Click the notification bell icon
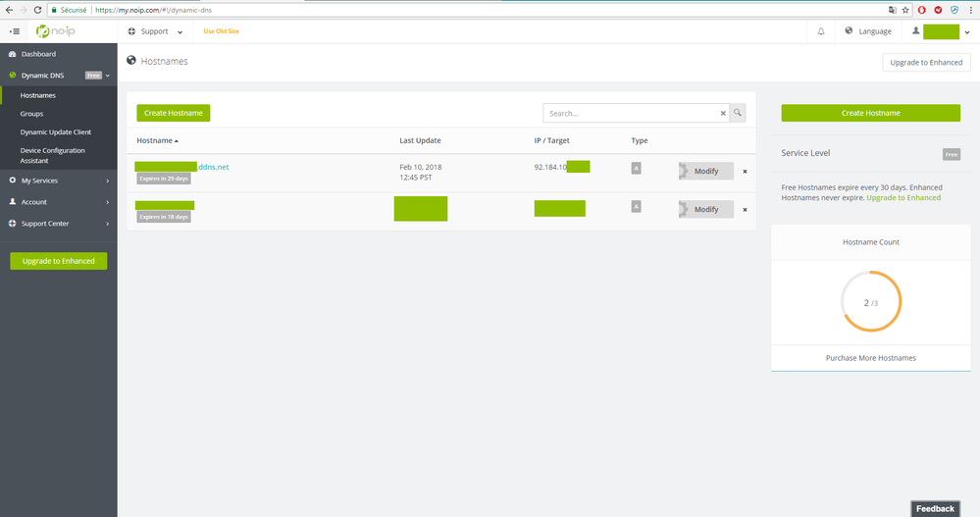Screen dimensions: 980x517 [x=820, y=31]
